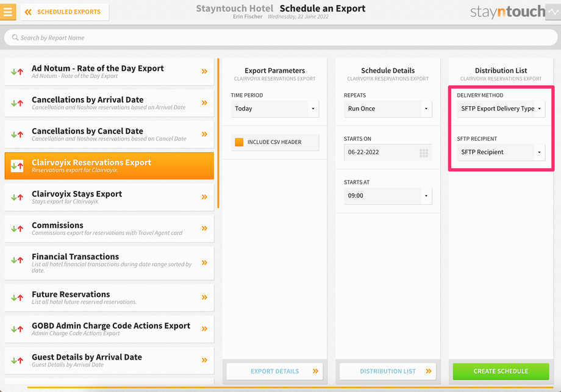
Task: Click the double chevron on GOBD Admin Charge Code Actions
Action: pos(204,329)
